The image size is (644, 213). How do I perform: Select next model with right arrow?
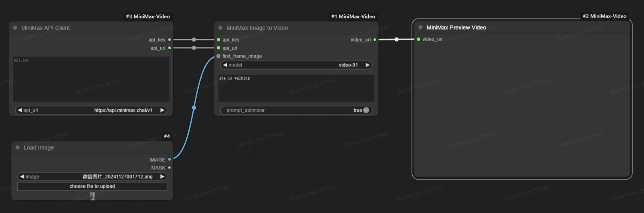tap(367, 65)
